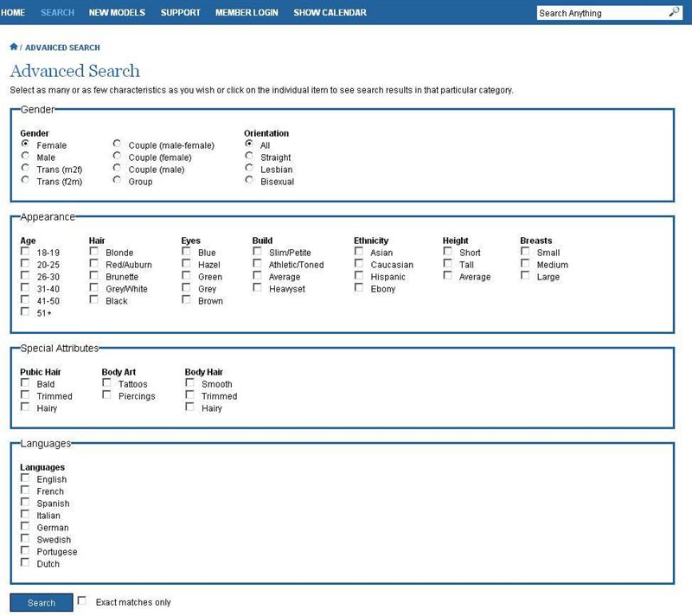The image size is (692, 616).
Task: Select the Female gender radio button
Action: pos(25,144)
